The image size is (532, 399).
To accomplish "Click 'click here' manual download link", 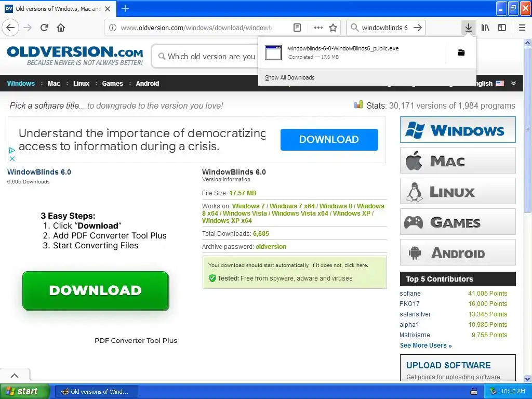I will pos(356,265).
